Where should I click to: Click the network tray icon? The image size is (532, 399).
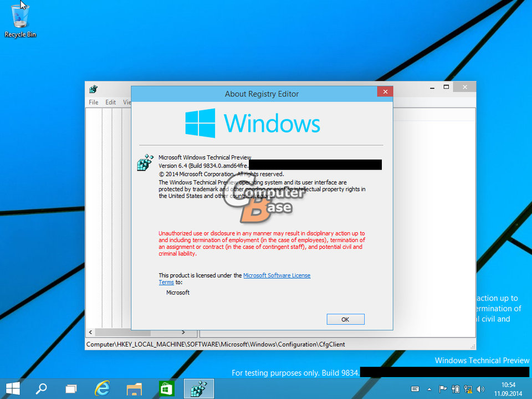click(468, 389)
